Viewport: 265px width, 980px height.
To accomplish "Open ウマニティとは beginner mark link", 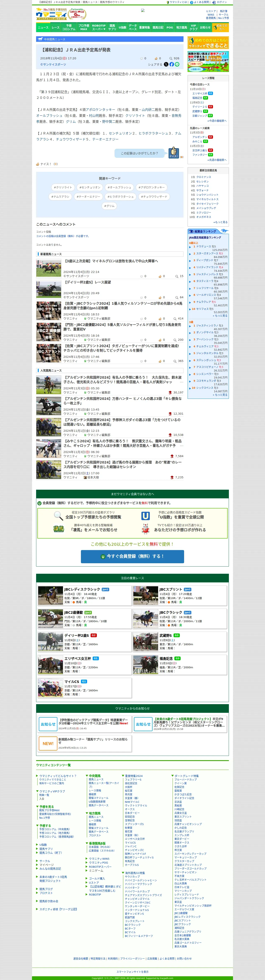I will (x=176, y=2).
